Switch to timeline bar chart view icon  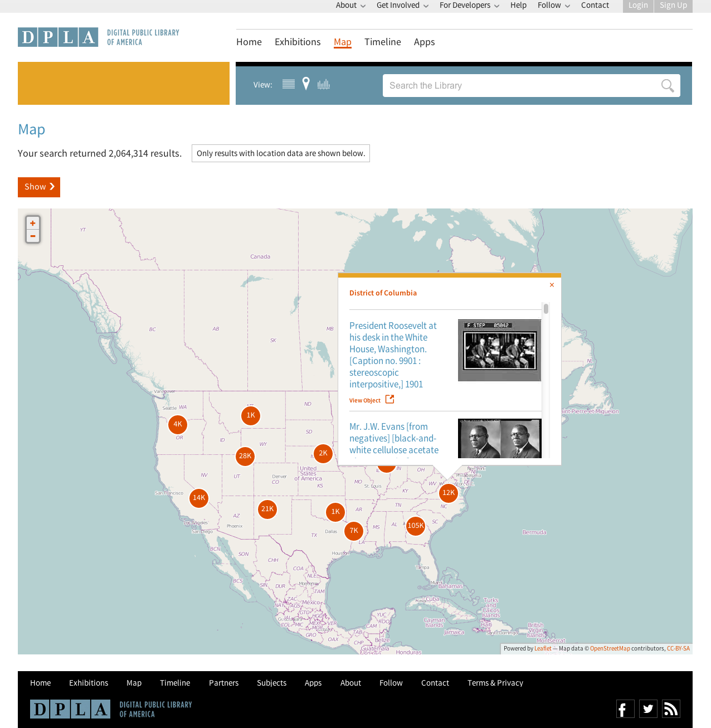click(x=324, y=84)
